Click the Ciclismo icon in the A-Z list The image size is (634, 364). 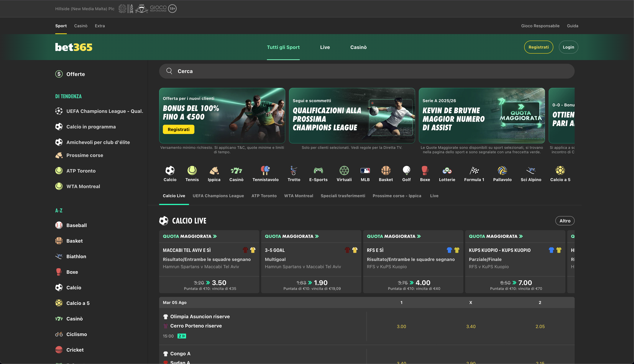pos(59,334)
